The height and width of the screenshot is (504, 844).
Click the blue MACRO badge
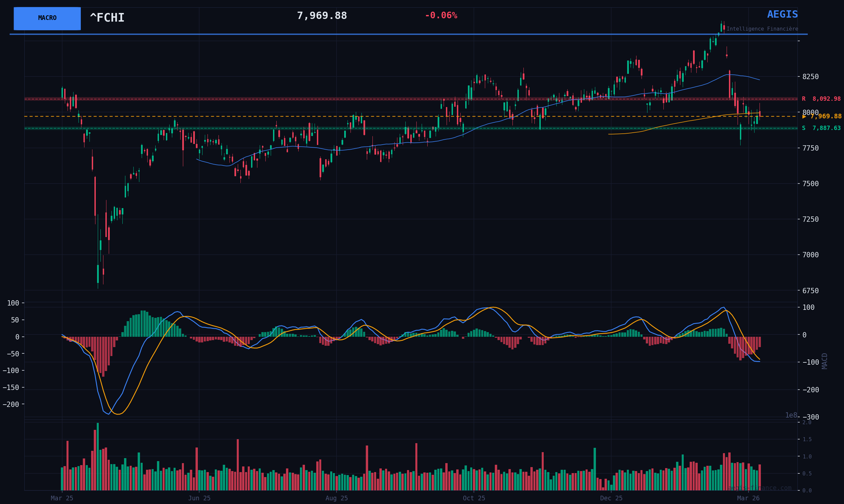pyautogui.click(x=47, y=18)
